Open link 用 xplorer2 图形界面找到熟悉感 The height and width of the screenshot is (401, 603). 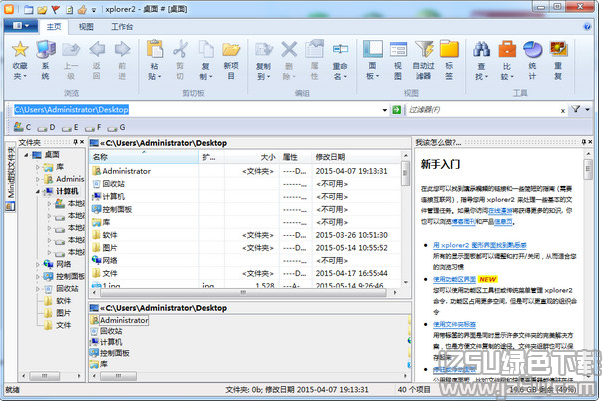[479, 245]
